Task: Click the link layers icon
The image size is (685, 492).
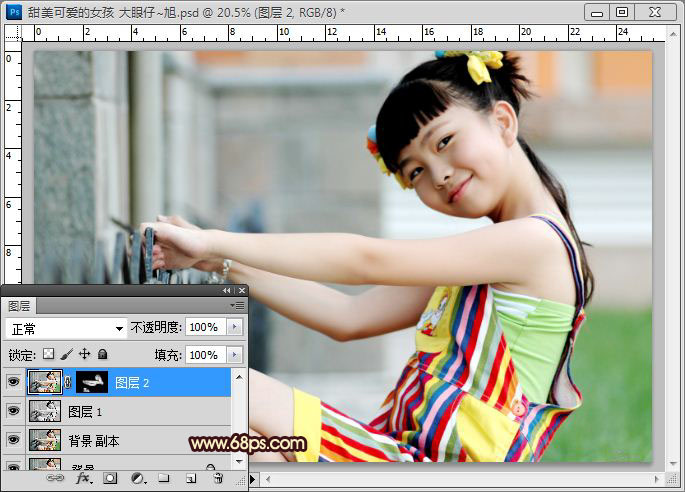Action: [x=57, y=479]
